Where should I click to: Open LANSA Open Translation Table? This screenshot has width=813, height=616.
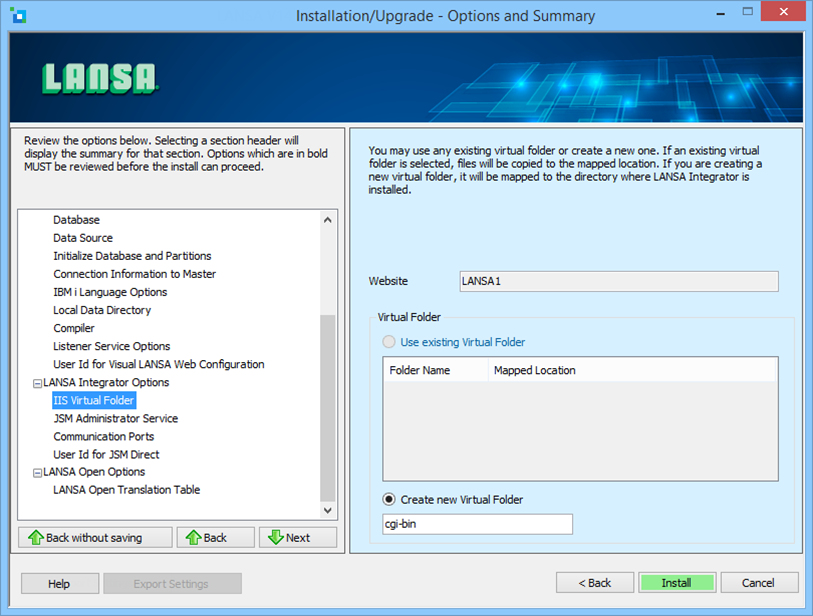[127, 490]
